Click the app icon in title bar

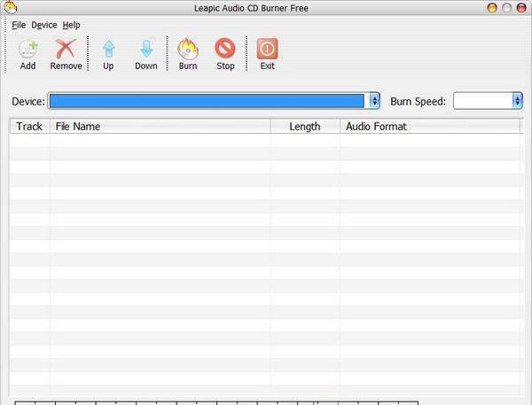[10, 7]
